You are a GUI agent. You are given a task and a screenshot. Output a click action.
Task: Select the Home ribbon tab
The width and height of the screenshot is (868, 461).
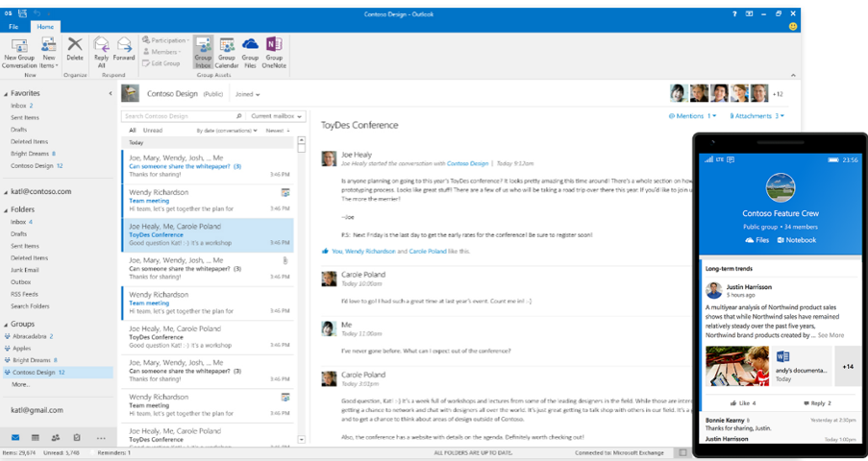coord(45,26)
